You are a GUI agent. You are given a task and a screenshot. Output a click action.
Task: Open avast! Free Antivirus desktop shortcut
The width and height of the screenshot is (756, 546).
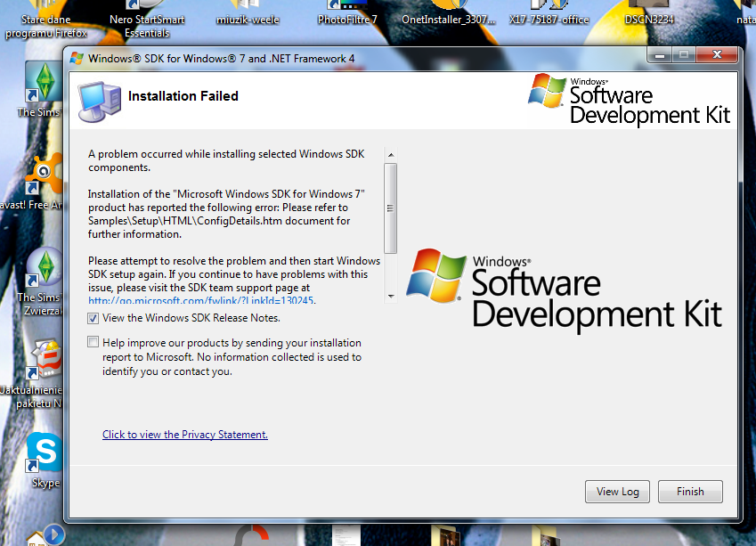34,183
